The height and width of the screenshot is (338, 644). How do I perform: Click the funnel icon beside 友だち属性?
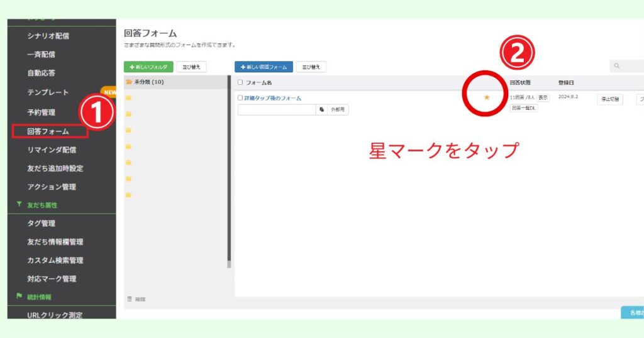[19, 205]
